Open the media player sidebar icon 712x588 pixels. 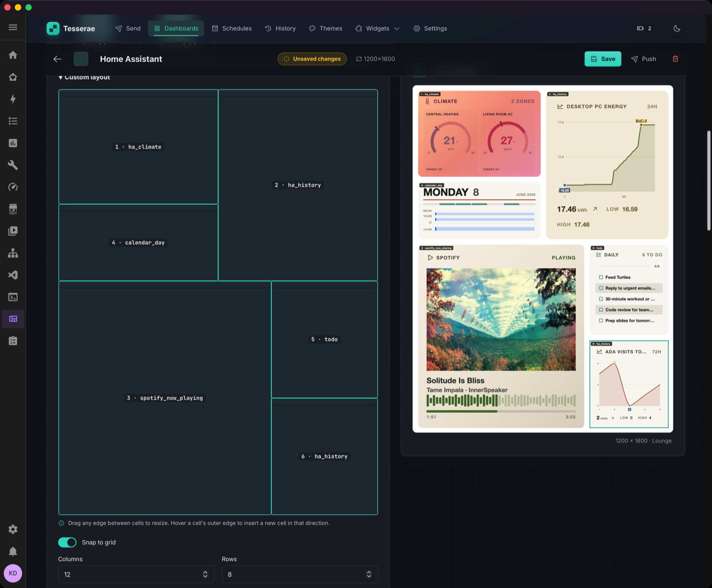point(13,231)
